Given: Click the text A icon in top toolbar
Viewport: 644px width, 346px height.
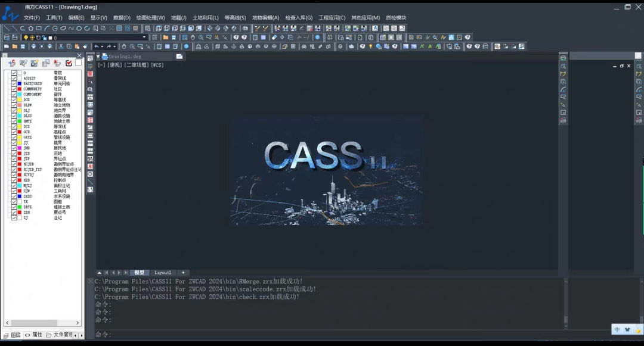Looking at the screenshot, I should pos(375,28).
